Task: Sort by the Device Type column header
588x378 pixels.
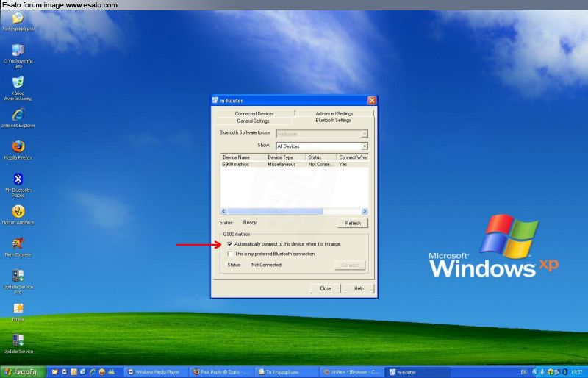Action: [x=285, y=157]
